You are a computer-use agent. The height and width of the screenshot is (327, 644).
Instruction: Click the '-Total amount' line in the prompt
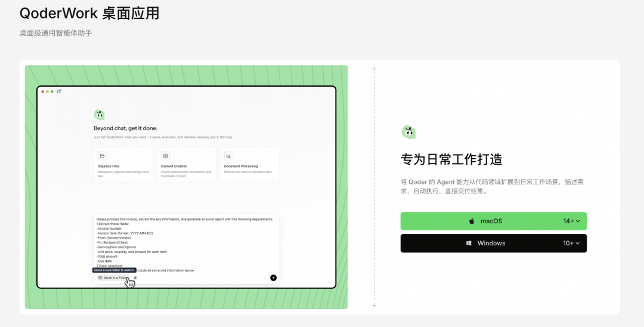pos(107,257)
